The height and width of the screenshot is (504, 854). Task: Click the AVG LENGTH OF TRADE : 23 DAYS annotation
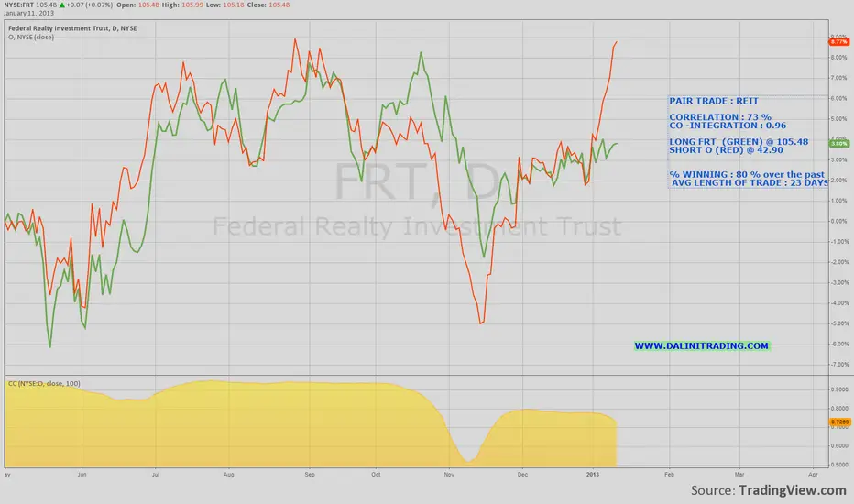[750, 182]
